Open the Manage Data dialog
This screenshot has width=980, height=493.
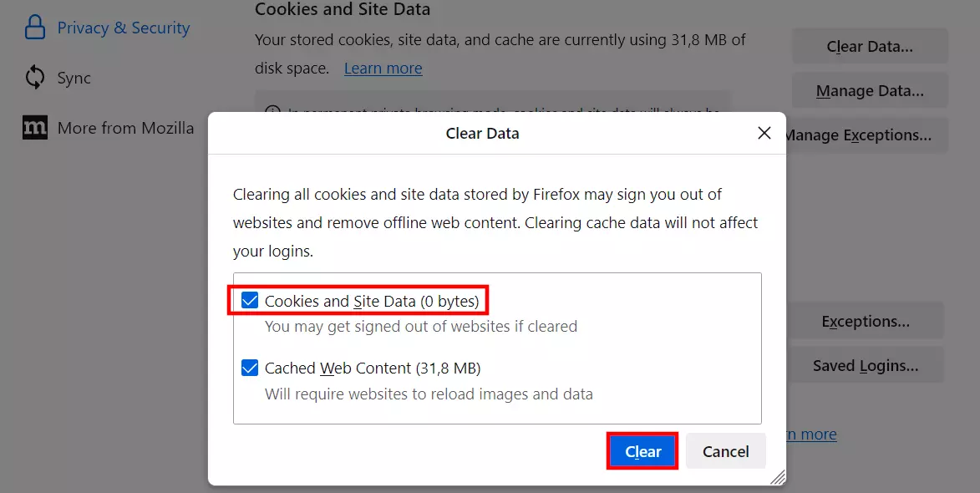point(869,90)
